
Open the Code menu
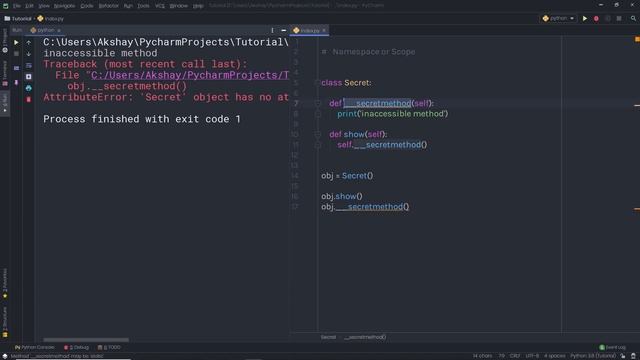(x=87, y=6)
